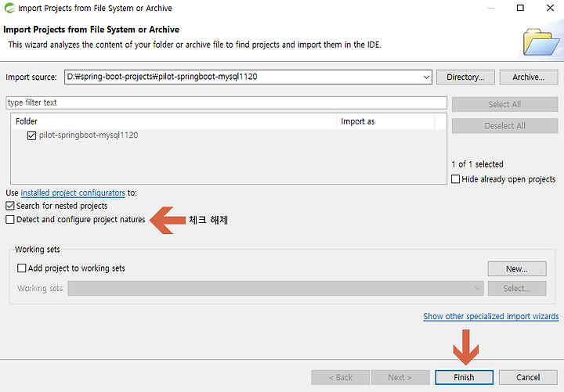Toggle Search for nested projects checkbox
The height and width of the screenshot is (392, 564).
click(10, 206)
